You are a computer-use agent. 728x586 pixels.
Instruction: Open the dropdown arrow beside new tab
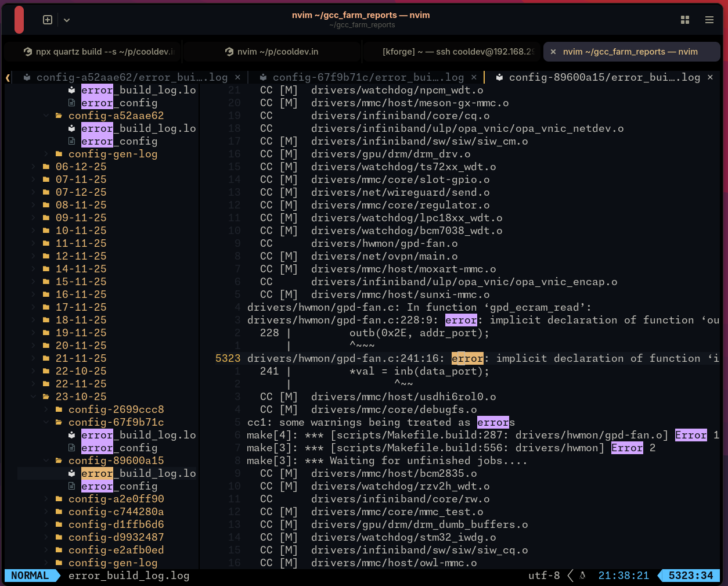67,20
